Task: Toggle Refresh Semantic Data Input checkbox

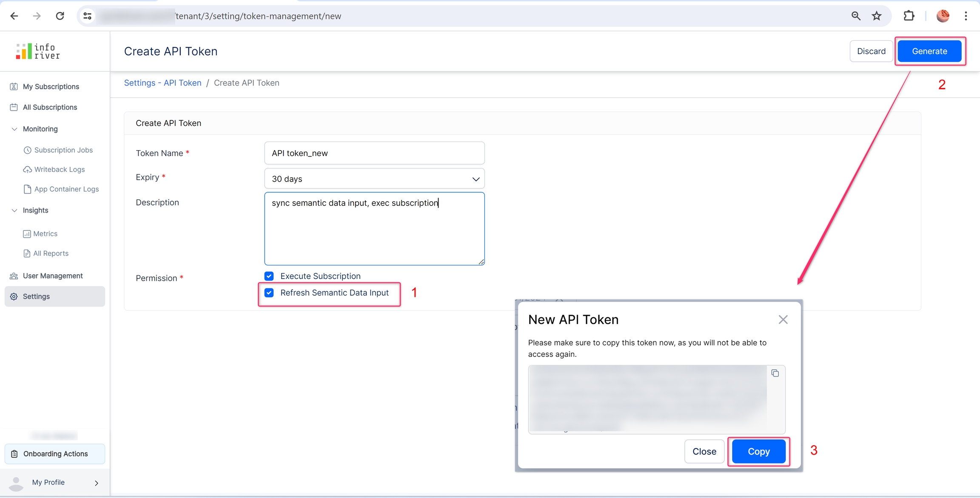Action: [x=269, y=293]
